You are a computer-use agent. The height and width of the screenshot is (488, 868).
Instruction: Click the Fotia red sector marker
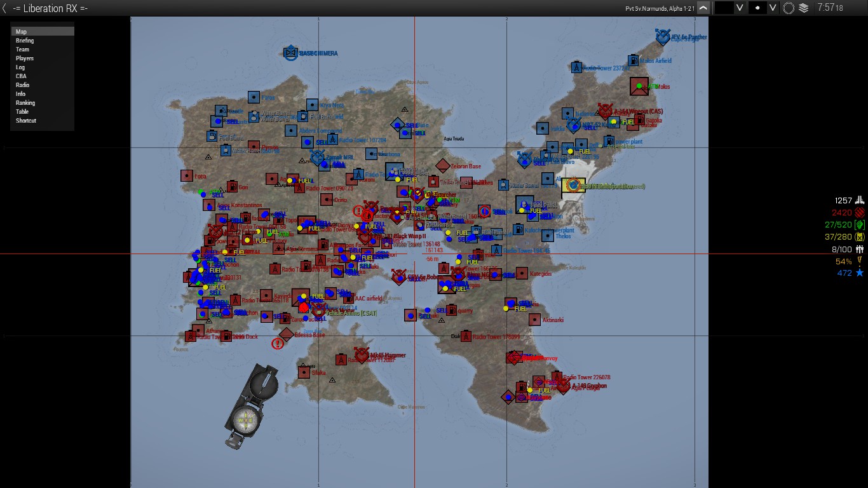(x=187, y=175)
